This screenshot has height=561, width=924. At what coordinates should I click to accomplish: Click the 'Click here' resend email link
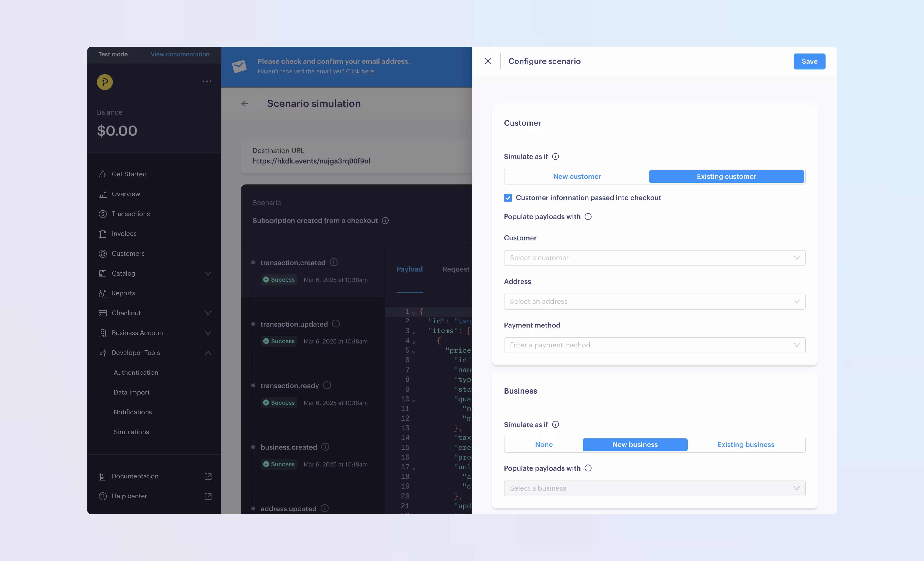[360, 72]
